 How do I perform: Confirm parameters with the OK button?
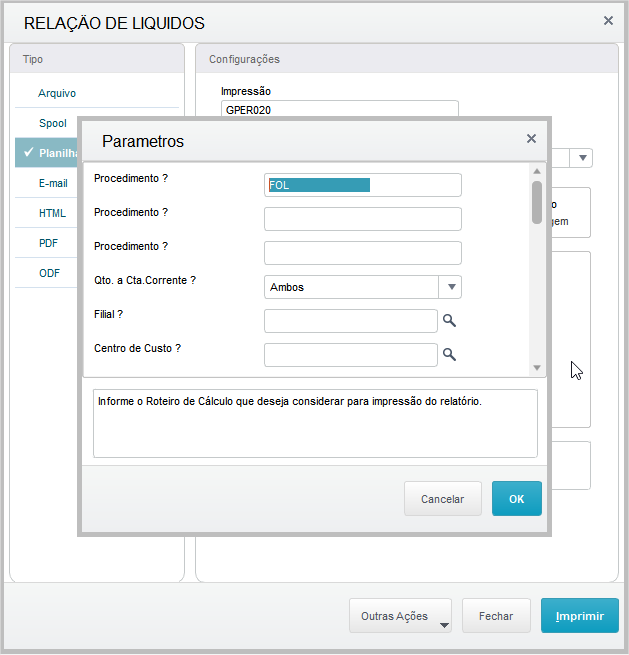pyautogui.click(x=517, y=498)
